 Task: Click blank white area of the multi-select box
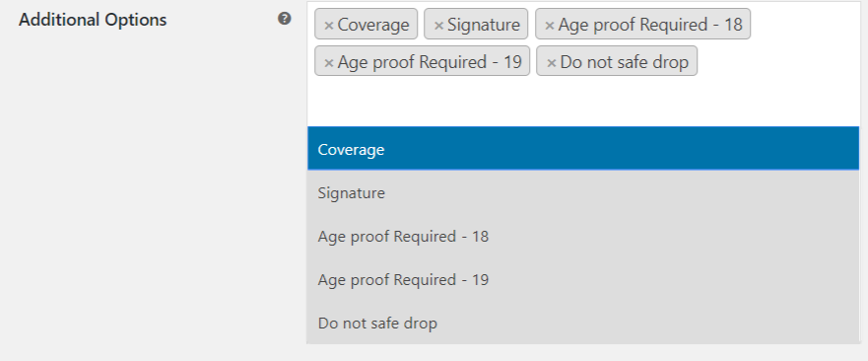pos(583,103)
